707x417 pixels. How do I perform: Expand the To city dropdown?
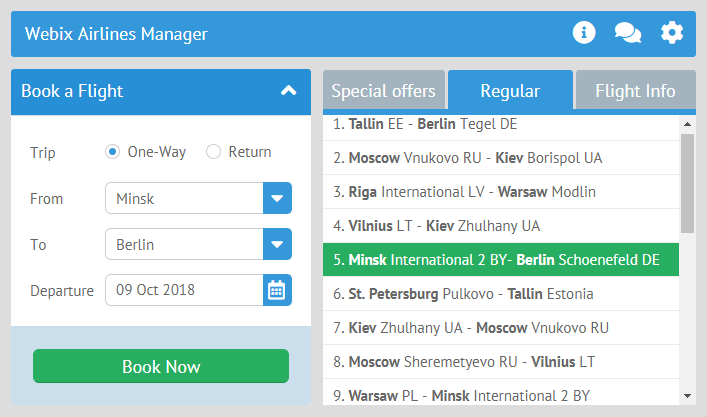(277, 244)
